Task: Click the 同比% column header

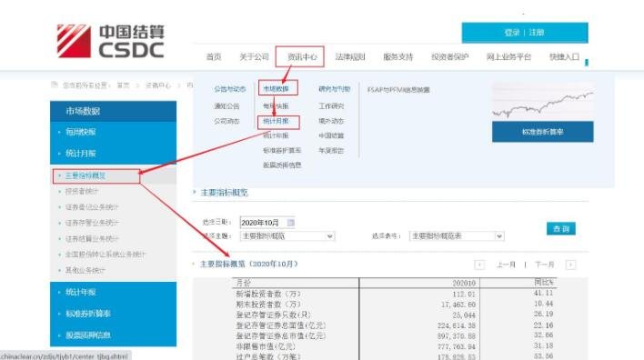Action: click(x=544, y=283)
